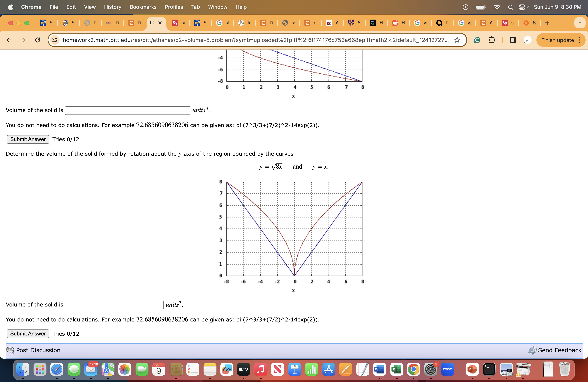Bookmark this page with the star icon
This screenshot has height=382, width=588.
[457, 40]
